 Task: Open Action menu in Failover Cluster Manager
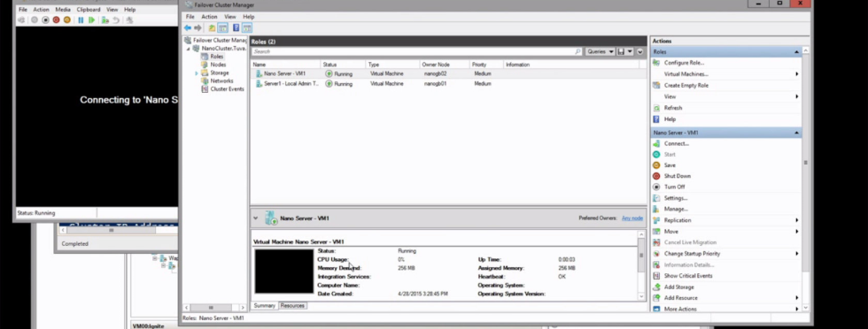pos(209,17)
